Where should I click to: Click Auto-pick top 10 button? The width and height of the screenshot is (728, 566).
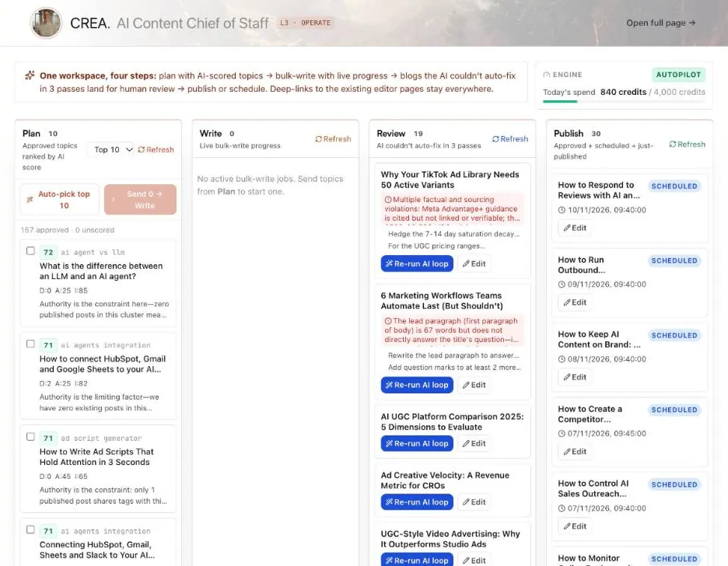59,200
